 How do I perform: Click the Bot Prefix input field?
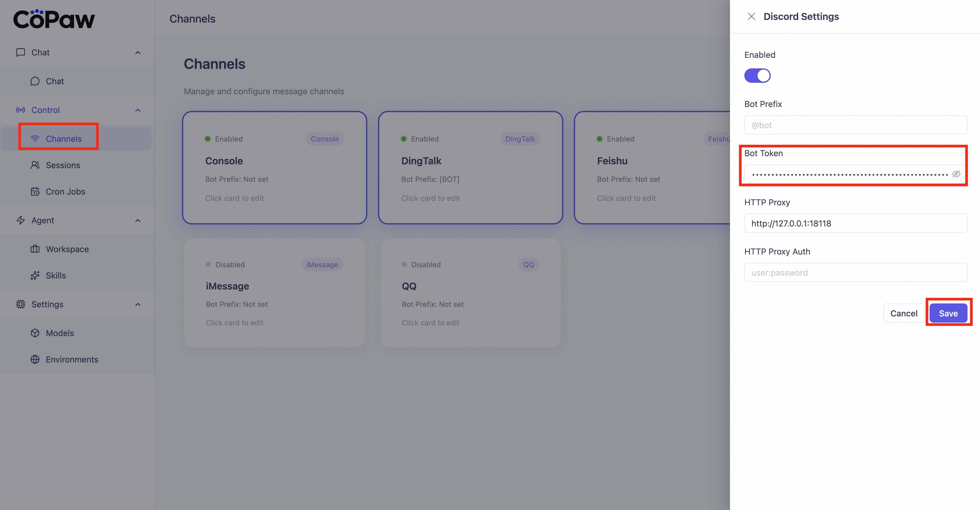coord(855,125)
